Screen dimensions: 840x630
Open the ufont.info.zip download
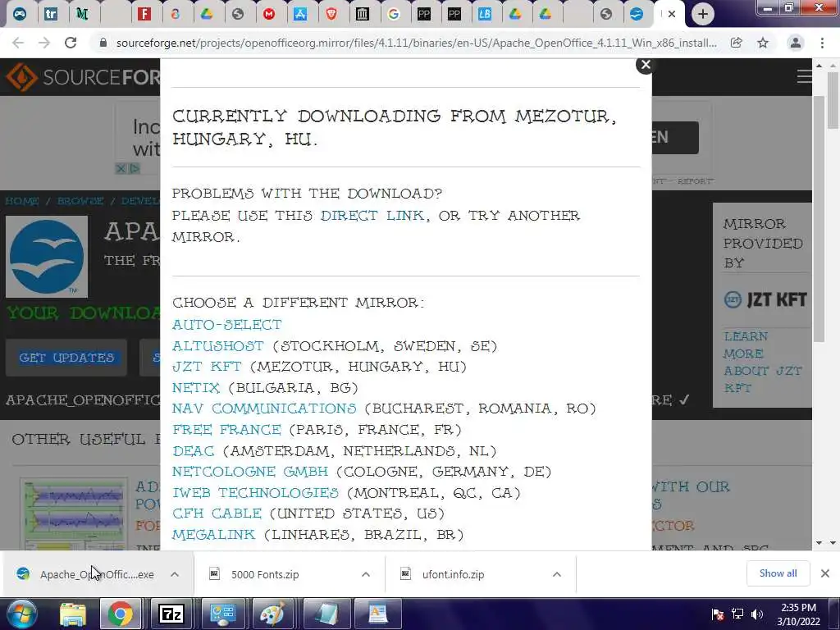tap(453, 574)
